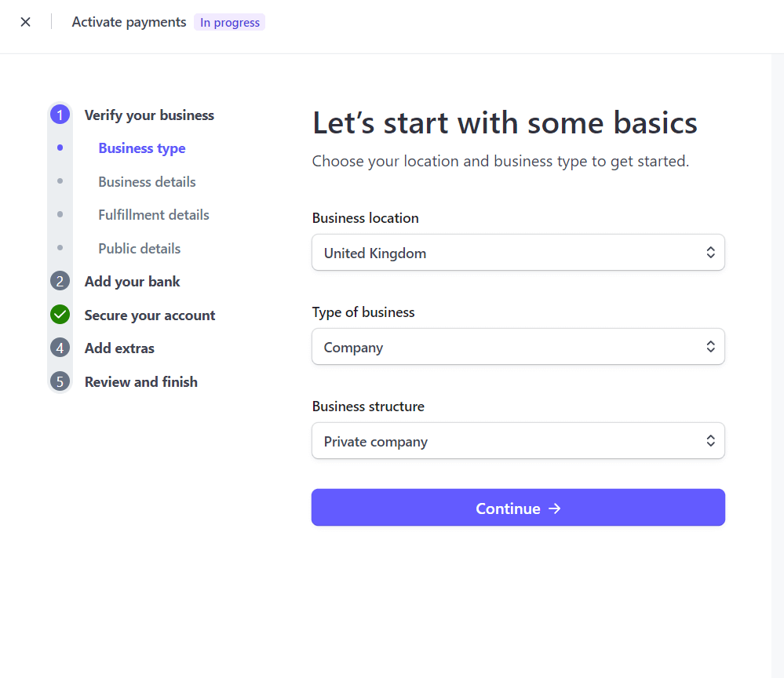
Task: Click the step 5 number badge
Action: point(60,381)
